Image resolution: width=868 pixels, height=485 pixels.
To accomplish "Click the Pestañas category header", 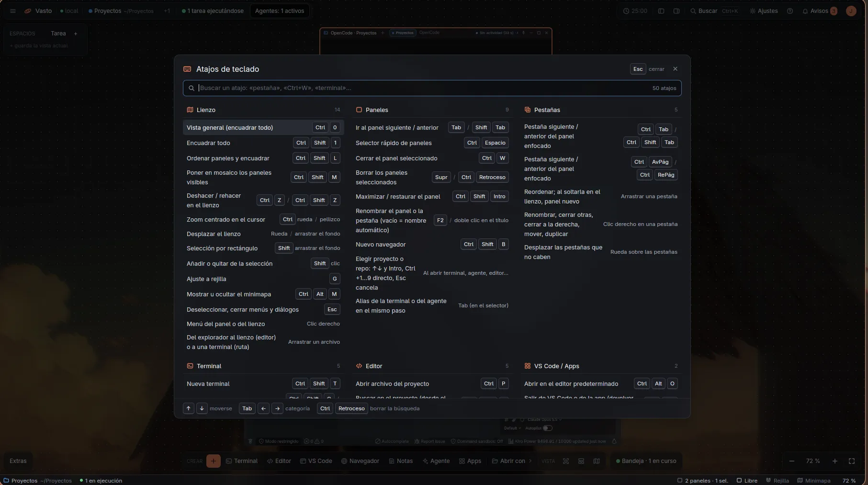I will (601, 110).
